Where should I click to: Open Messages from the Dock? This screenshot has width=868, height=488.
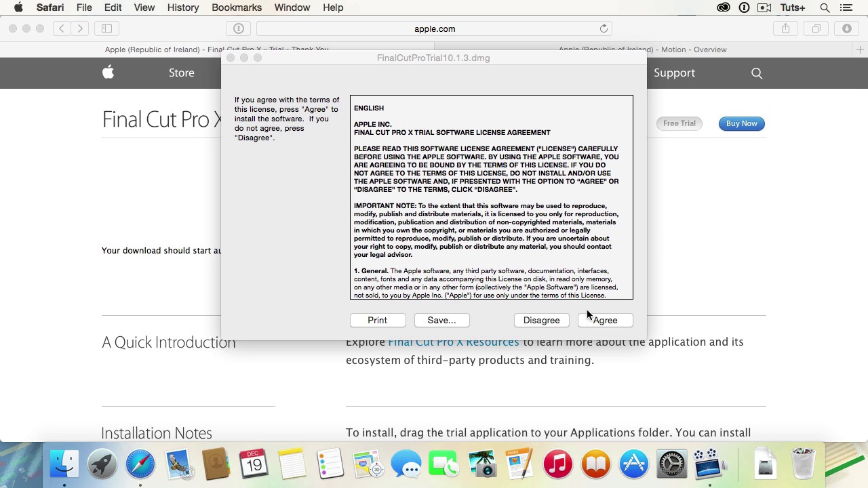[x=406, y=464]
